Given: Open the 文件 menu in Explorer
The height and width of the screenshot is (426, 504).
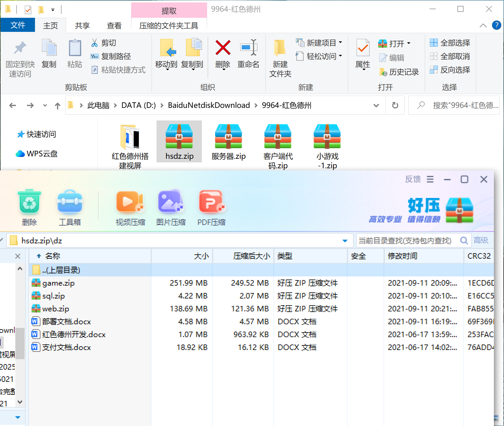Looking at the screenshot, I should (x=18, y=25).
